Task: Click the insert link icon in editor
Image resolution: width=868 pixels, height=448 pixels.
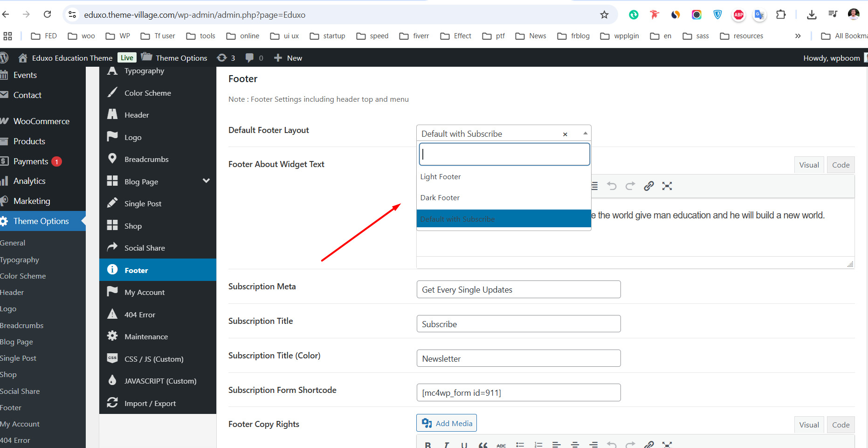Action: point(648,186)
